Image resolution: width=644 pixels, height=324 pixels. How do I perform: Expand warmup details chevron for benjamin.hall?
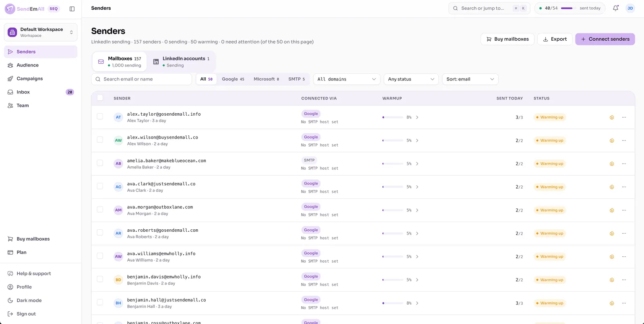(417, 303)
